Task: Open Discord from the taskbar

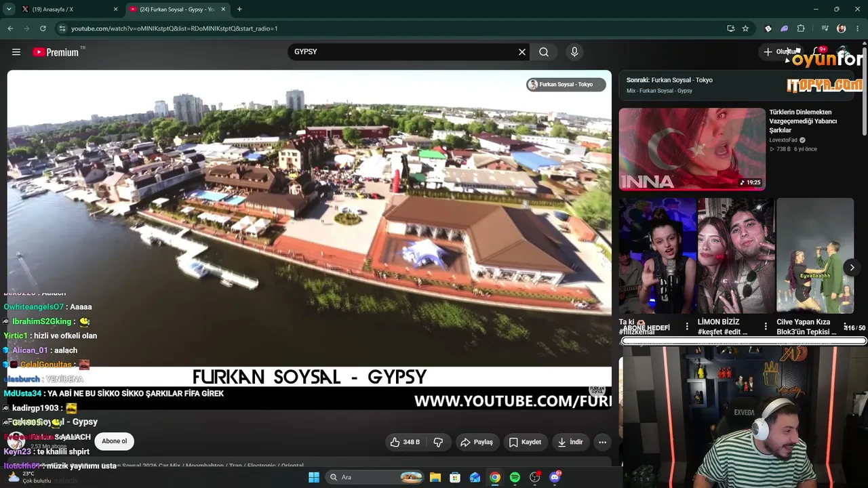Action: coord(555,477)
